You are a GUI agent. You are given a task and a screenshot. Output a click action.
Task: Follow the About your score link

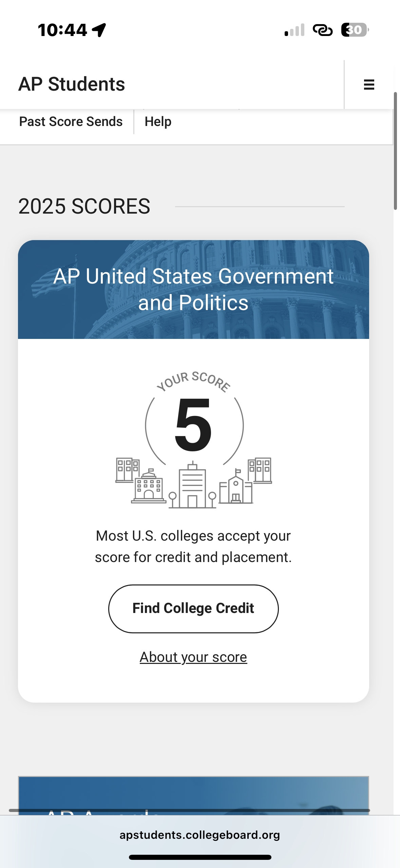(193, 657)
